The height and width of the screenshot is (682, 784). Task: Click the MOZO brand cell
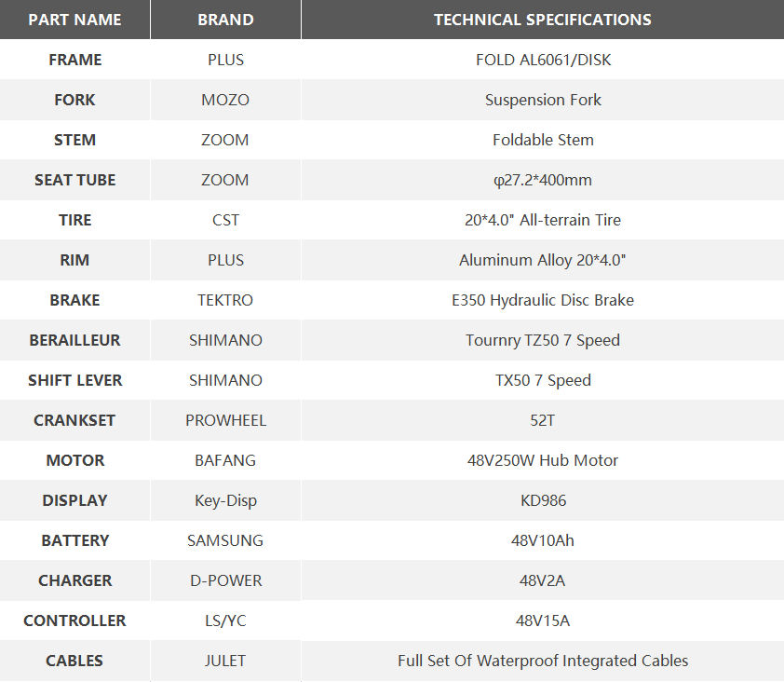point(225,100)
